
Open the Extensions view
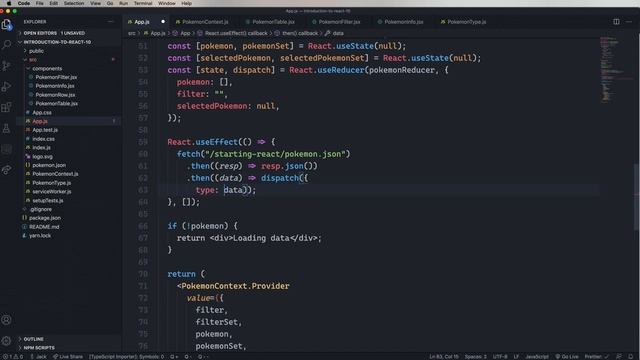6,107
